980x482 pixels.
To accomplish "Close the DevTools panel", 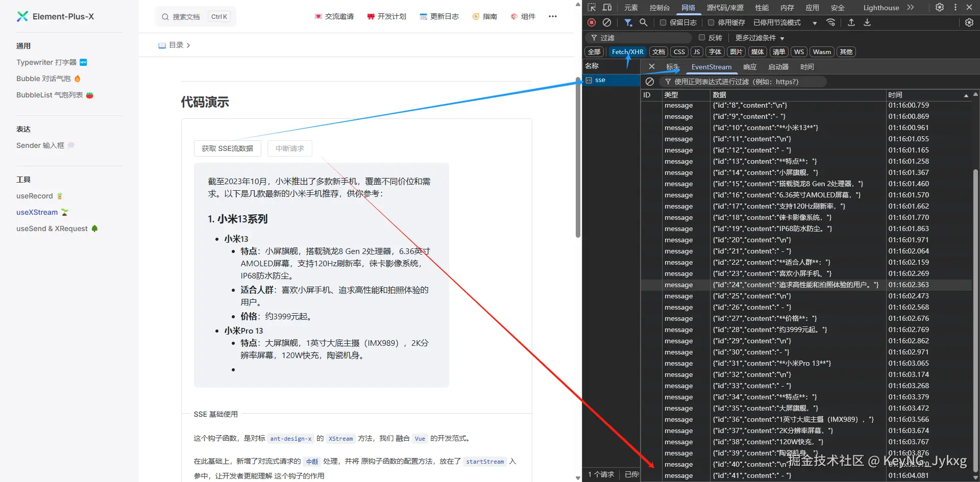I will [x=969, y=8].
